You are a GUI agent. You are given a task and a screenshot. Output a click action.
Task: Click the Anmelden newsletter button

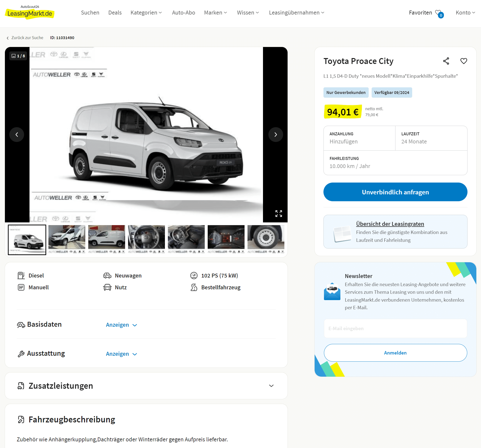[395, 353]
